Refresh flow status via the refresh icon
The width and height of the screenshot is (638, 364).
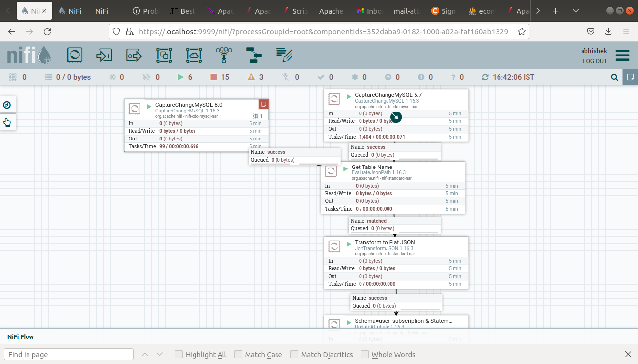pyautogui.click(x=485, y=77)
